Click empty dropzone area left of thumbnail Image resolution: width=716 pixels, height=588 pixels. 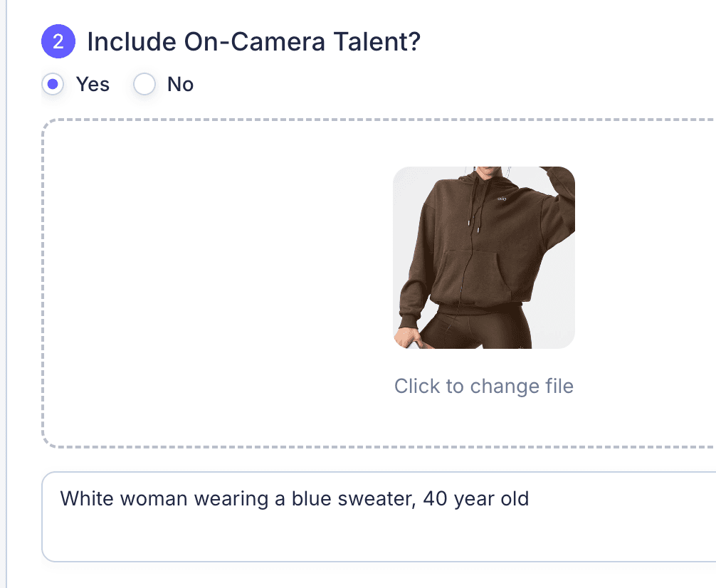[x=214, y=285]
